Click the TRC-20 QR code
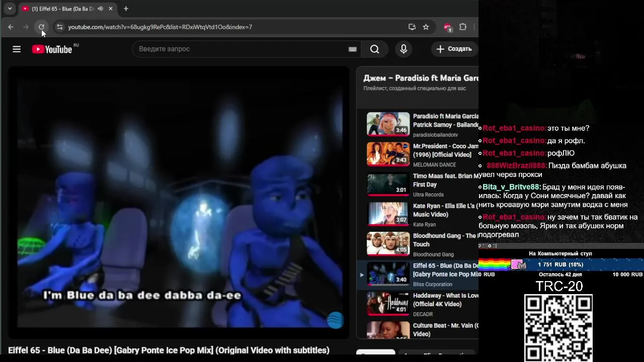This screenshot has width=644, height=362. [558, 328]
